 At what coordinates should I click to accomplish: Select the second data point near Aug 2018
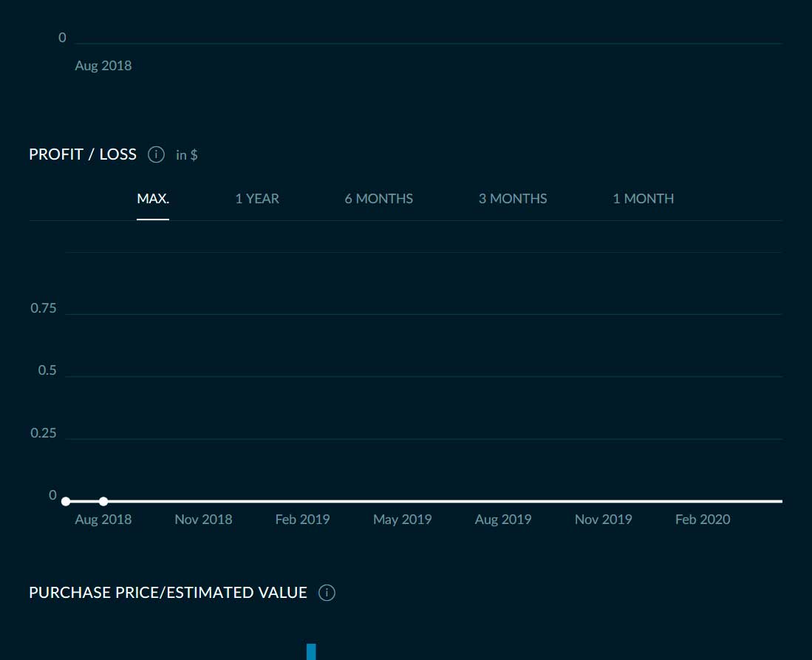[103, 501]
